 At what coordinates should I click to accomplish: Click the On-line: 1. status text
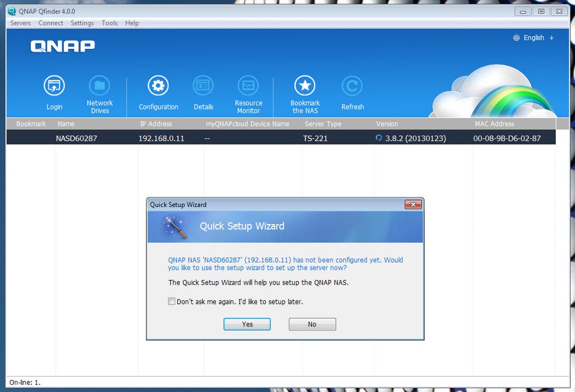point(25,383)
